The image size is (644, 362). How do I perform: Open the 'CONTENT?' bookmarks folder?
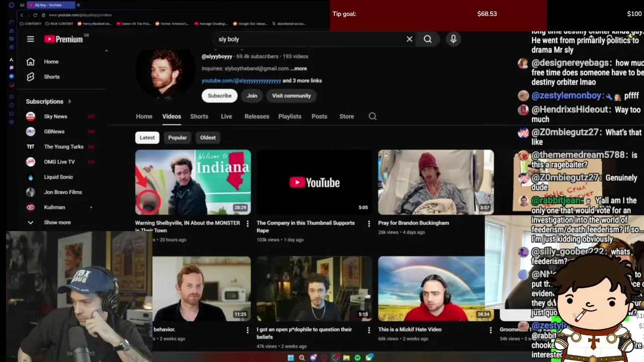(31, 24)
